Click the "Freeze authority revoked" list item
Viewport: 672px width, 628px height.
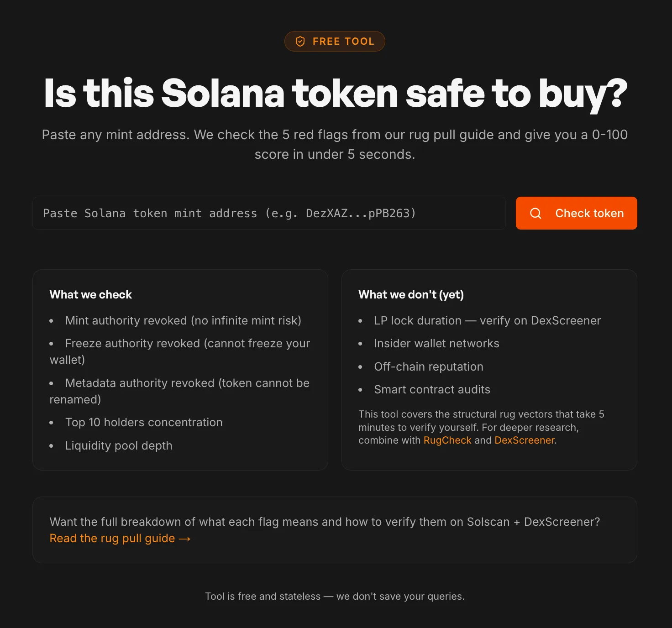[x=187, y=344]
